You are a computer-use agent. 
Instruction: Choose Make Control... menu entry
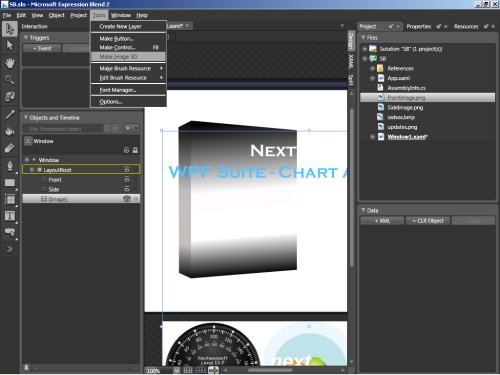pyautogui.click(x=129, y=48)
